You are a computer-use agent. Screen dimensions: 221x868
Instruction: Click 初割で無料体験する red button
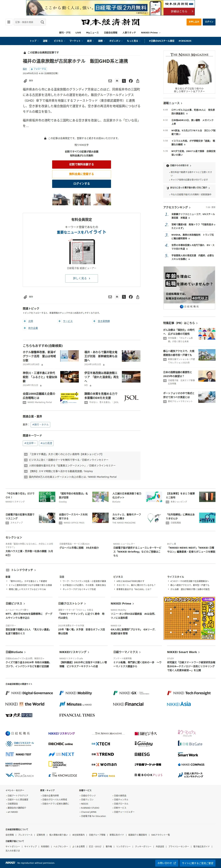[x=82, y=165]
